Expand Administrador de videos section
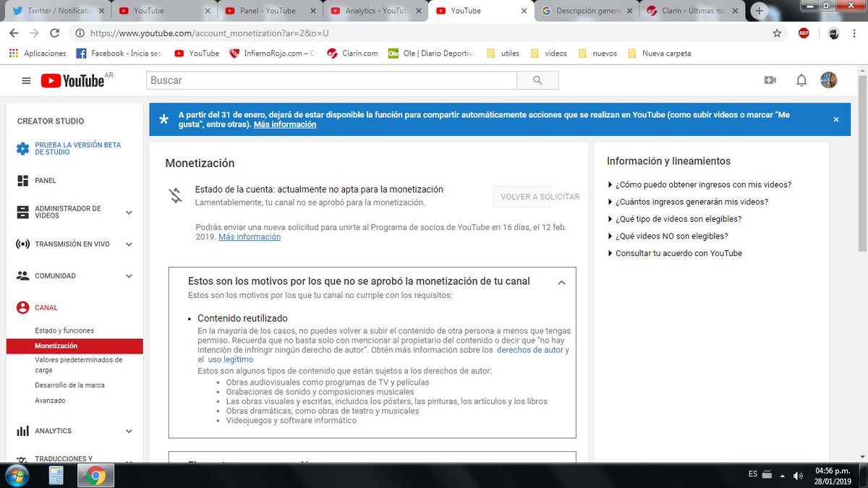Viewport: 868px width, 488px height. 129,213
